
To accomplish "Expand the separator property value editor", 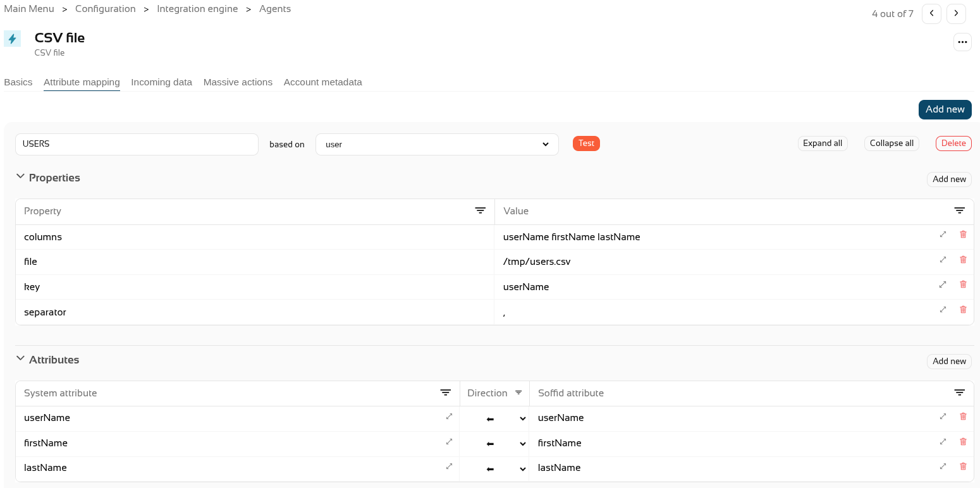I will (943, 310).
